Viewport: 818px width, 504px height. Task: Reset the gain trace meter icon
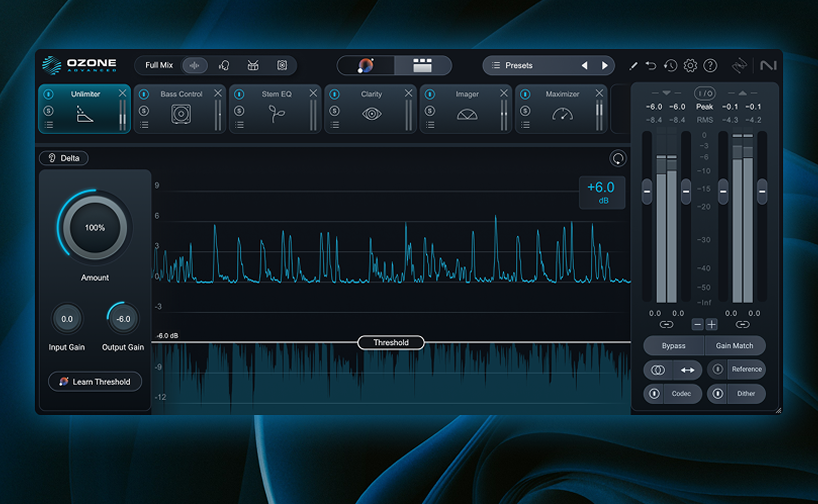click(618, 158)
